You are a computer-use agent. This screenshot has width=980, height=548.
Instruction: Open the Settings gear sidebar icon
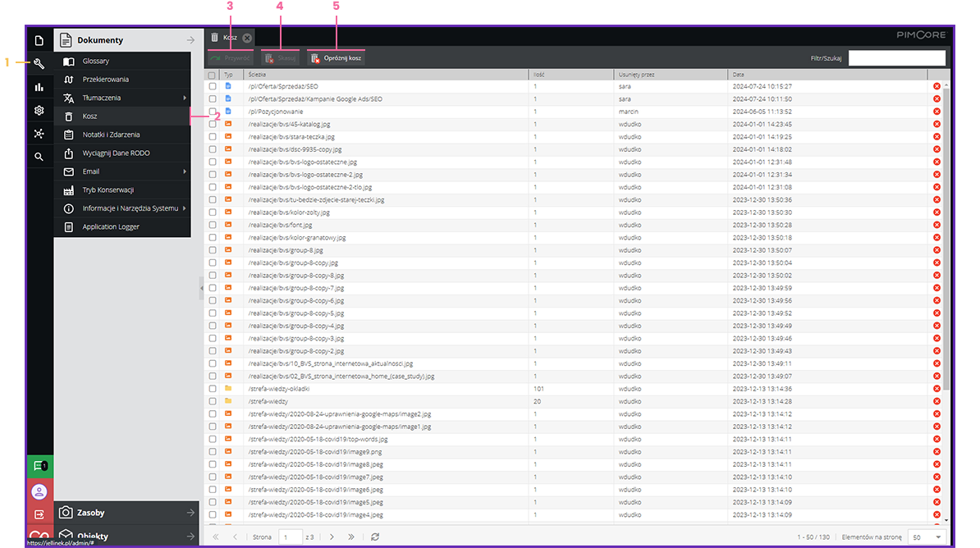(x=39, y=110)
